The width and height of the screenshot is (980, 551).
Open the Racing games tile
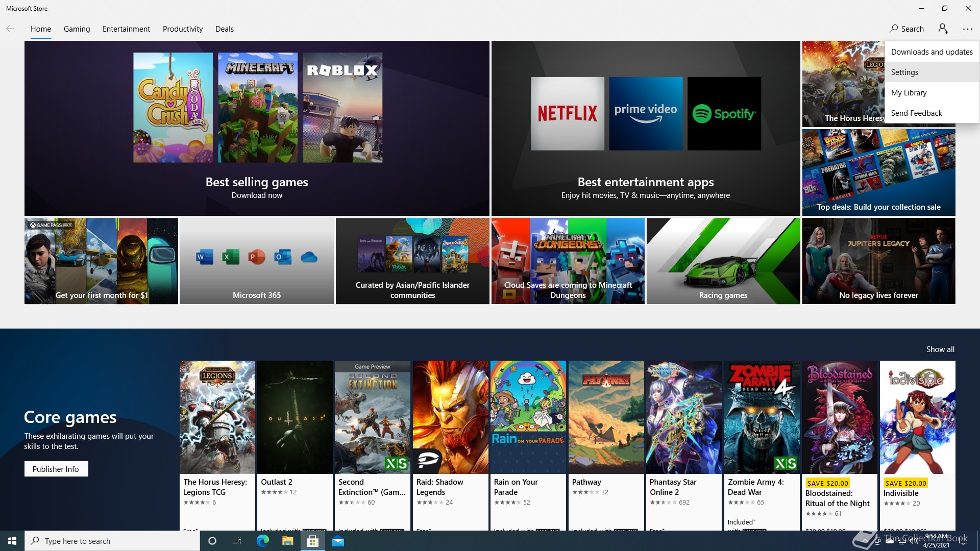(723, 261)
